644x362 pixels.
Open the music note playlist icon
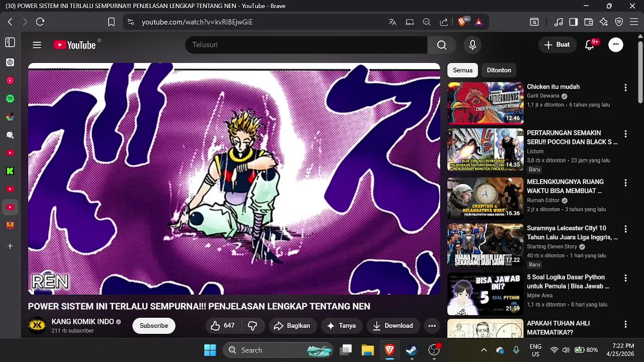[x=558, y=22]
